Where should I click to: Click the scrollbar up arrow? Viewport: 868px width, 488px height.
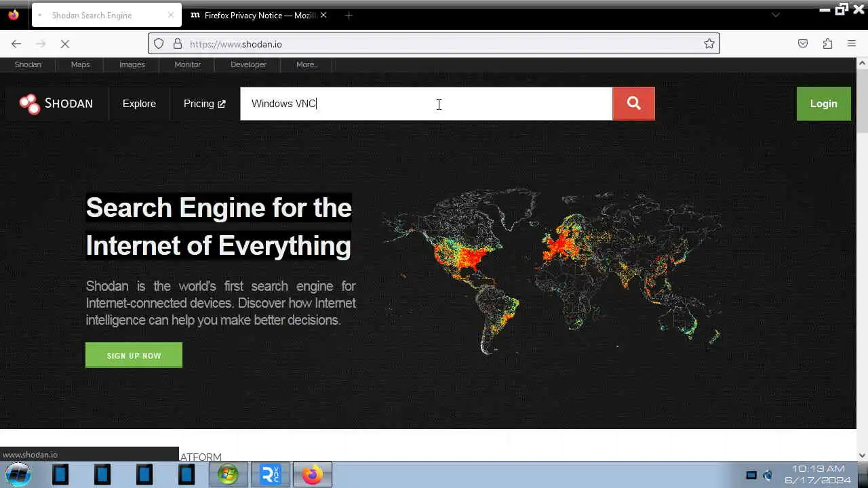862,63
